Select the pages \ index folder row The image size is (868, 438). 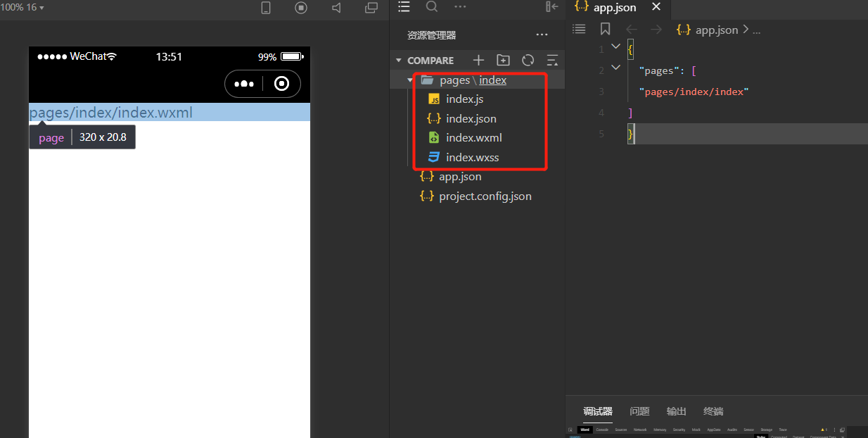(478, 80)
